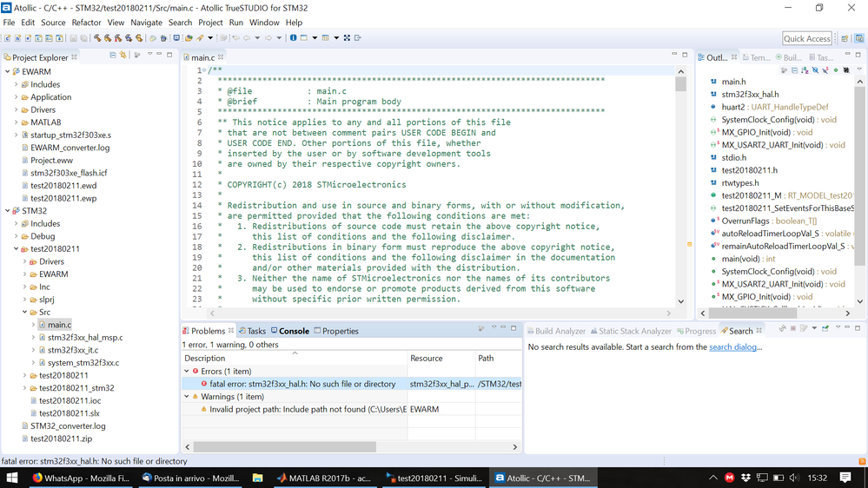Open the Outline view menu dropdown
This screenshot has width=868, height=488.
coord(859,69)
